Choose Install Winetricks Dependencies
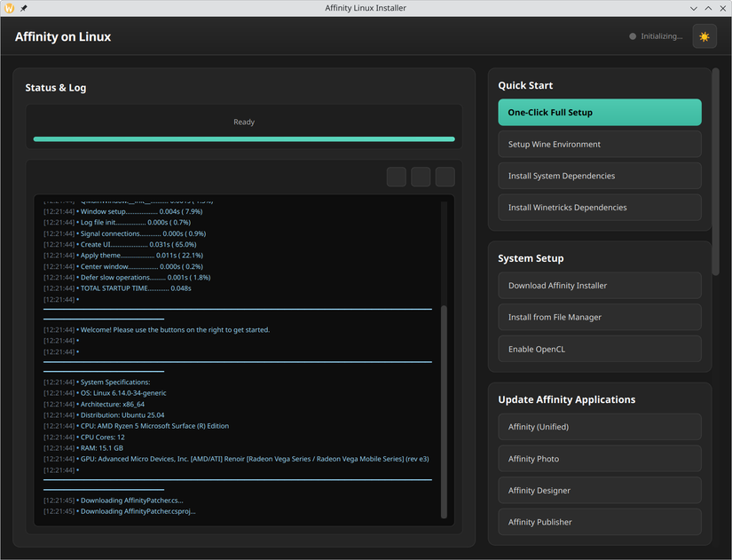 (x=599, y=208)
